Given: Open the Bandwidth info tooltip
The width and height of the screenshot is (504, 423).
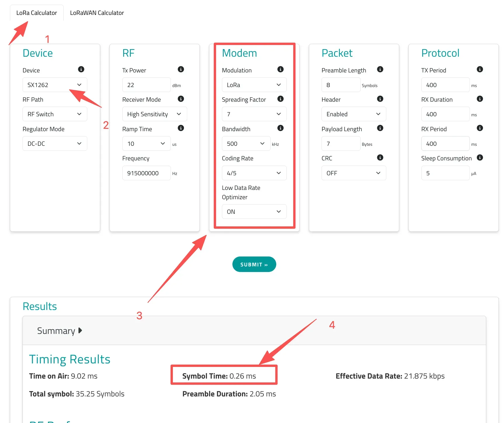Looking at the screenshot, I should pyautogui.click(x=280, y=128).
